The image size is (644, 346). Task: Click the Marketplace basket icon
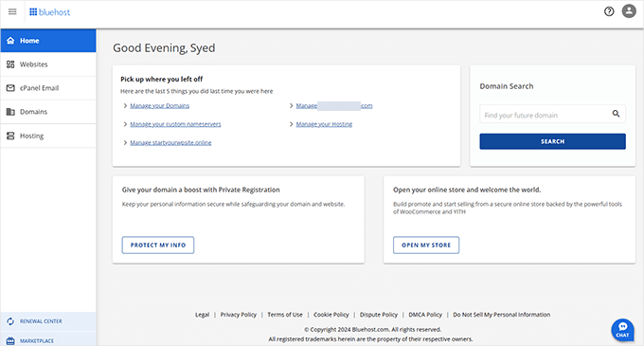click(10, 340)
